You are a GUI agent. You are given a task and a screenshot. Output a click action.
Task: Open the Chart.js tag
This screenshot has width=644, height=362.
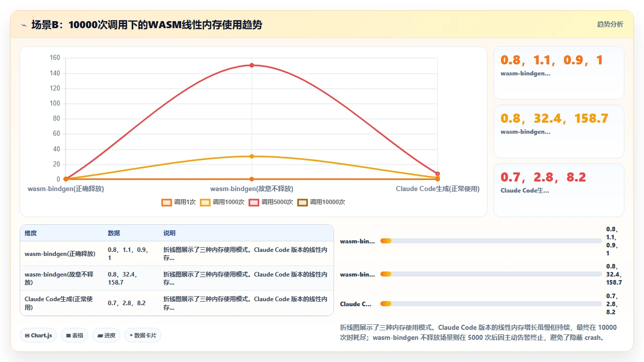[38, 335]
